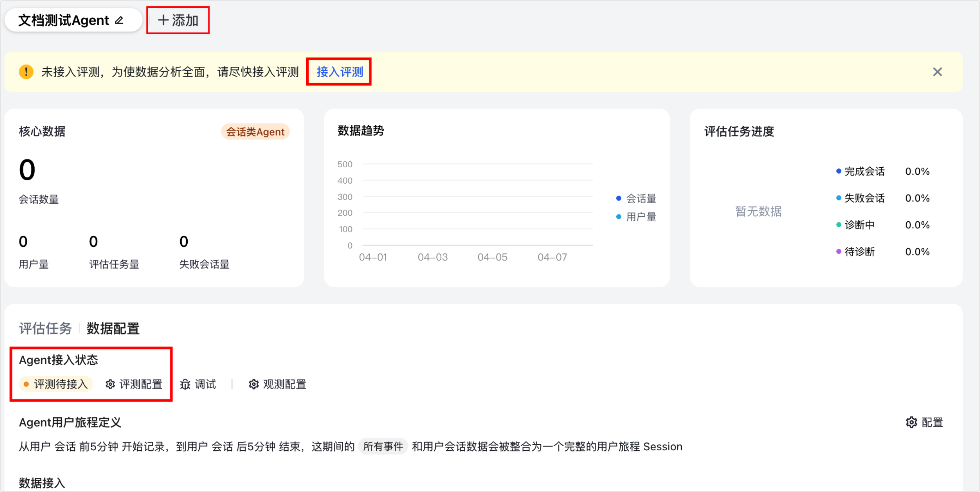Click the 调试 button
Image resolution: width=980 pixels, height=492 pixels.
[x=198, y=384]
